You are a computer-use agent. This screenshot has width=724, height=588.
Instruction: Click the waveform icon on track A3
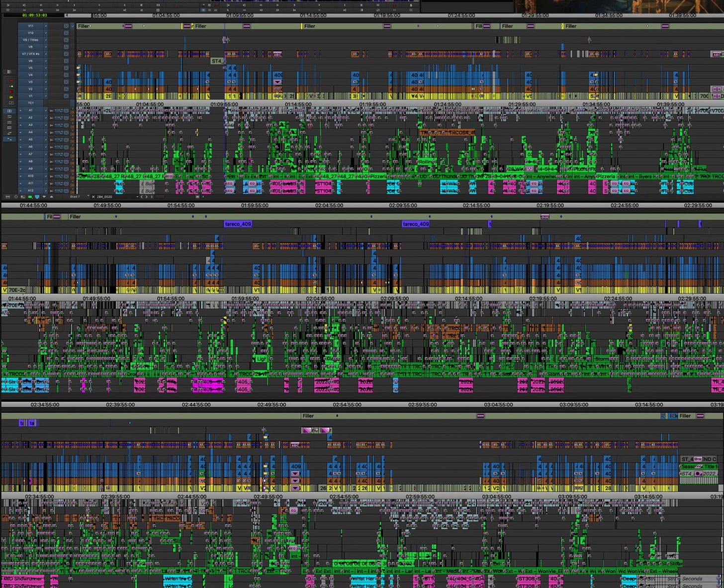59,125
